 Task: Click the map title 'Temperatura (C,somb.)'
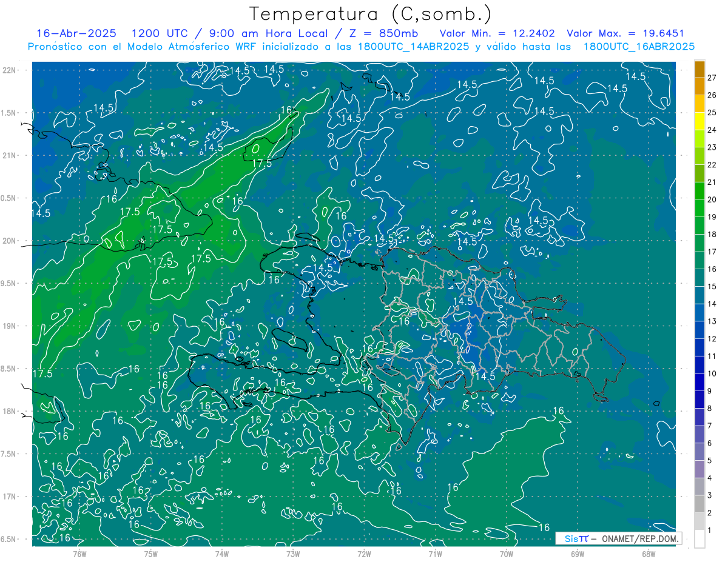tap(371, 15)
